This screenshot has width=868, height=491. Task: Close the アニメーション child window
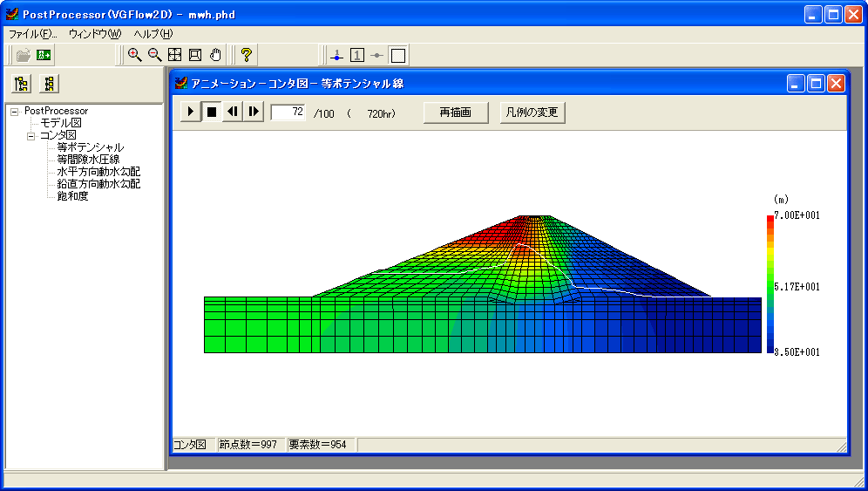click(x=836, y=84)
